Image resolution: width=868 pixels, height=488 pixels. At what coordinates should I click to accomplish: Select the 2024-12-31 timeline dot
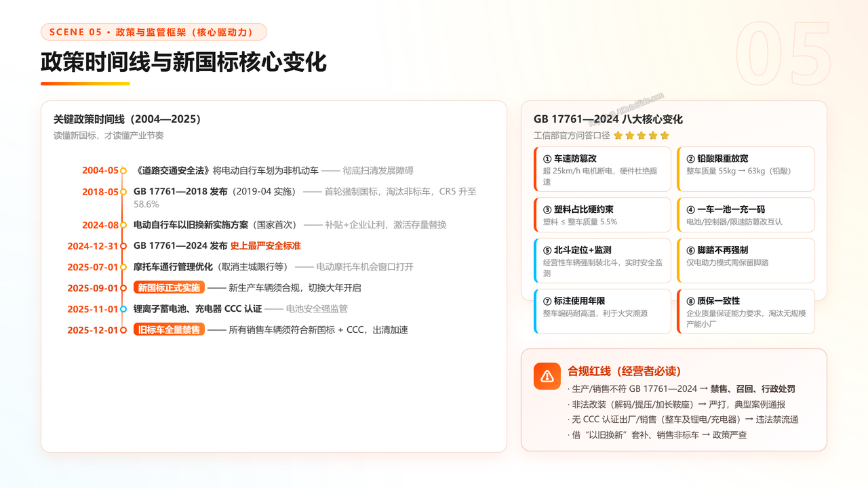(x=123, y=246)
